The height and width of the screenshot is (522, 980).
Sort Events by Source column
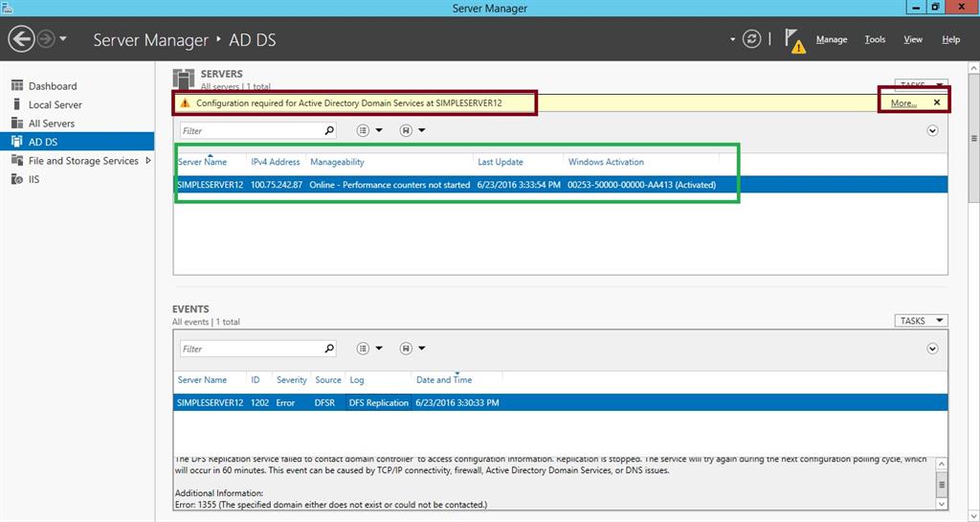coord(328,380)
